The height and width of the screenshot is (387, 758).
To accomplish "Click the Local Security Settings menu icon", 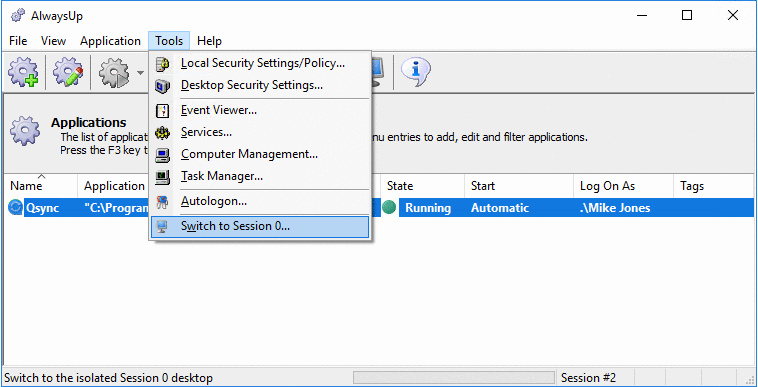I will pyautogui.click(x=162, y=63).
